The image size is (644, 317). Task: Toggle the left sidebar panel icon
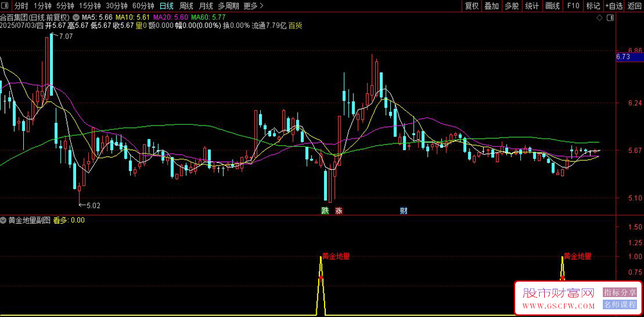pyautogui.click(x=5, y=6)
